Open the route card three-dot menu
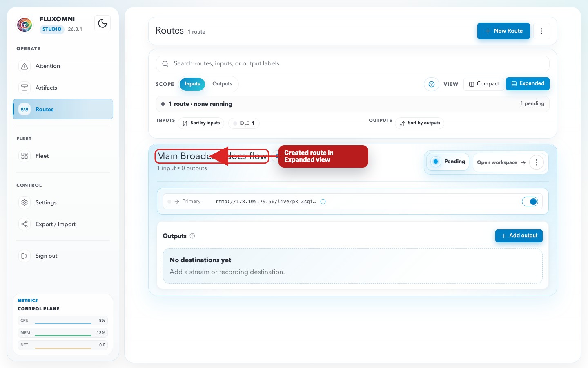Image resolution: width=588 pixels, height=368 pixels. coord(537,162)
